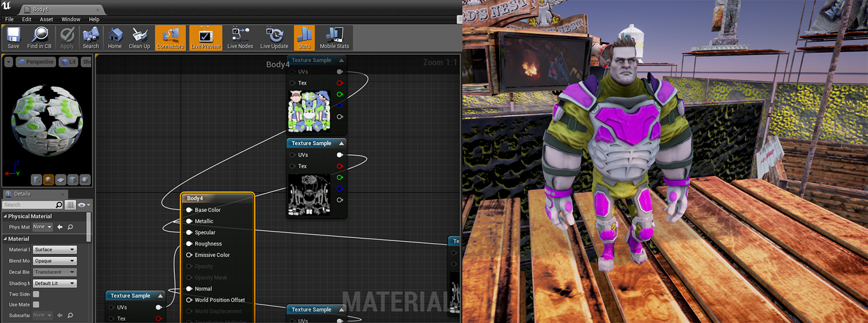Image resolution: width=868 pixels, height=323 pixels.
Task: Click the Normal pin on Body4
Action: click(189, 288)
